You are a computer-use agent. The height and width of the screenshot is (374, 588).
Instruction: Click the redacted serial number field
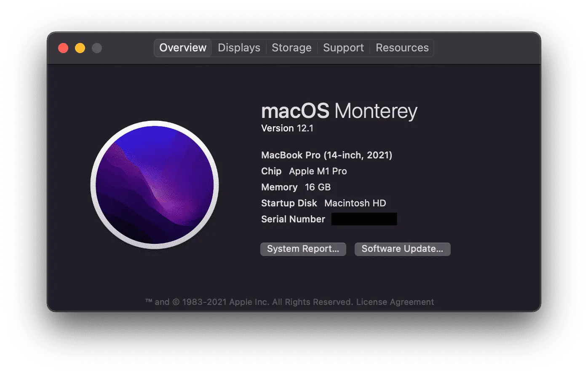tap(364, 219)
